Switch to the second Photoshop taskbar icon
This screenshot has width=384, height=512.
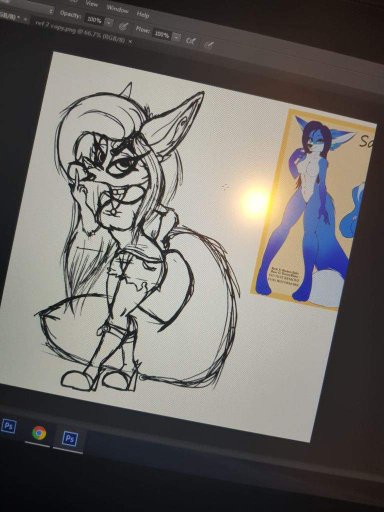pyautogui.click(x=70, y=438)
